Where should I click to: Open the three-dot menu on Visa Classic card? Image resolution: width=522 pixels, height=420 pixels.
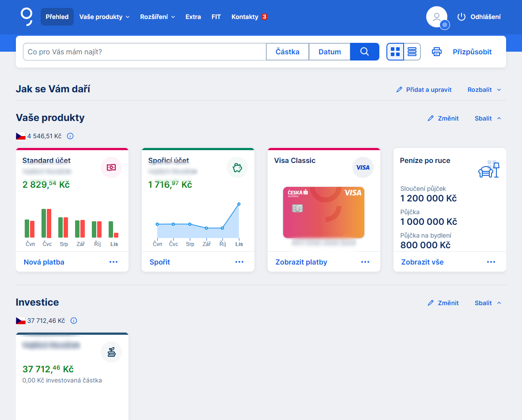click(x=365, y=262)
